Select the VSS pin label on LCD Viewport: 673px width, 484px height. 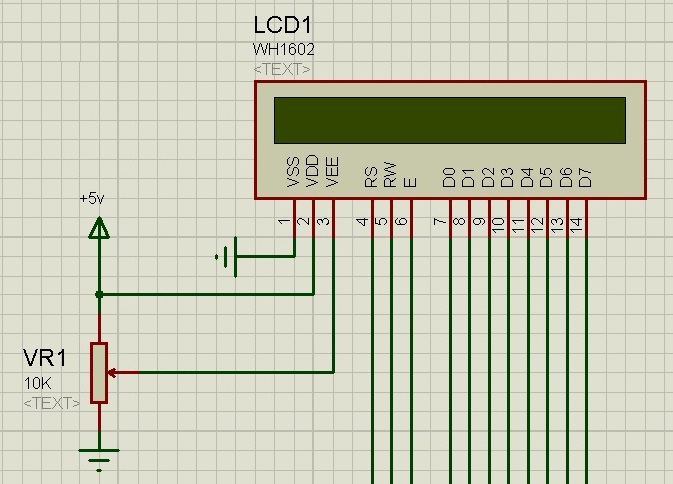[x=293, y=172]
